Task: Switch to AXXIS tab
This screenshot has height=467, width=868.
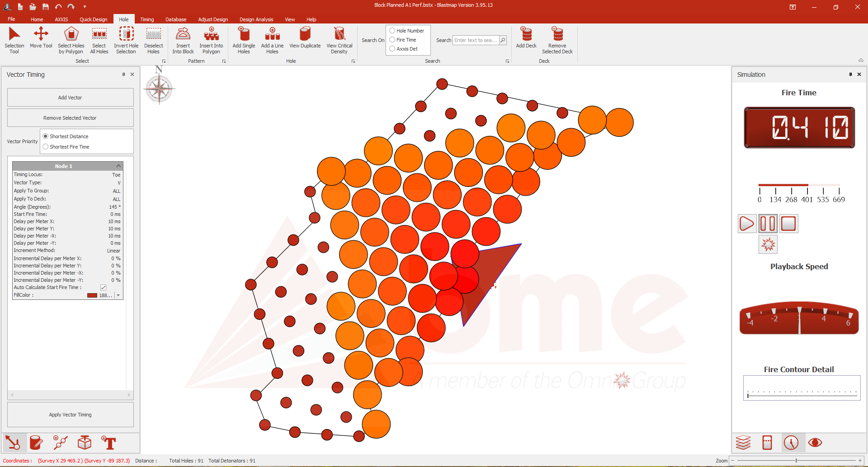Action: [x=61, y=19]
